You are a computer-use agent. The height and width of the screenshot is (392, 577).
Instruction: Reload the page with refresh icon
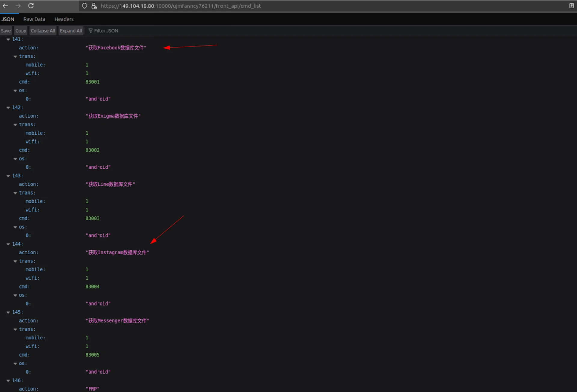tap(31, 6)
